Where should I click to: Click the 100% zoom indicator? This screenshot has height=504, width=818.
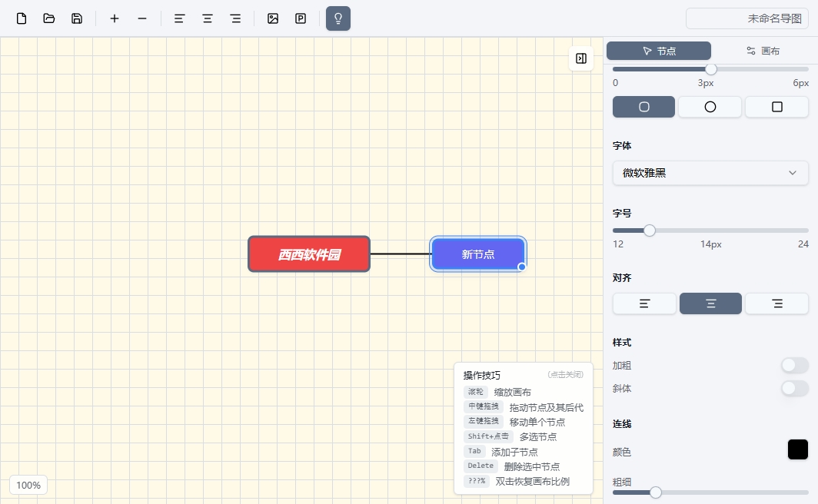click(x=28, y=486)
